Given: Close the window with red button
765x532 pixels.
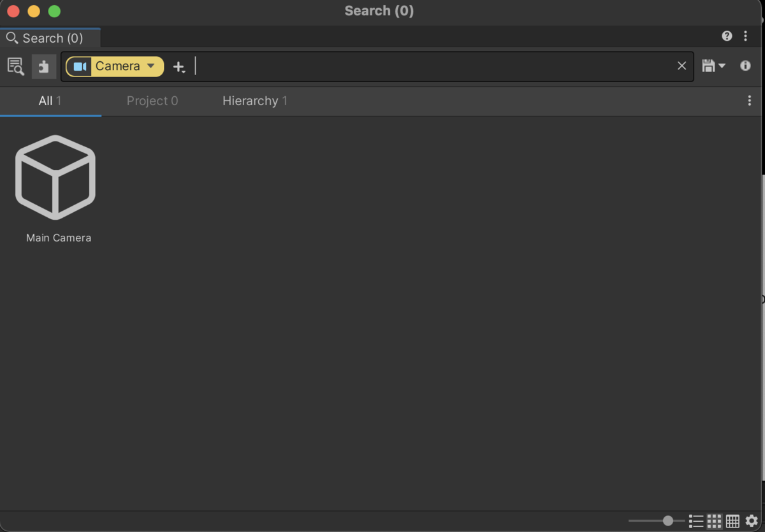Looking at the screenshot, I should click(13, 11).
